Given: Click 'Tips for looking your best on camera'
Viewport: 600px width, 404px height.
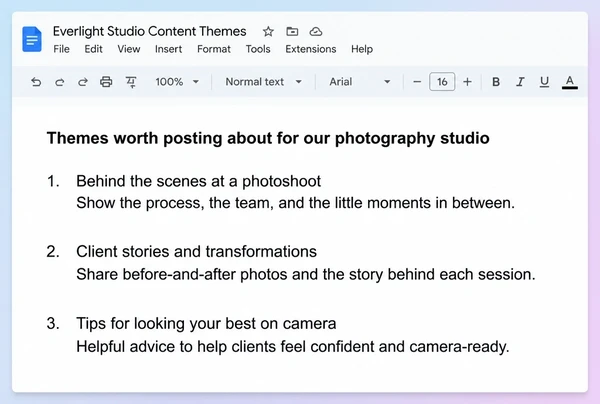Looking at the screenshot, I should [x=206, y=323].
